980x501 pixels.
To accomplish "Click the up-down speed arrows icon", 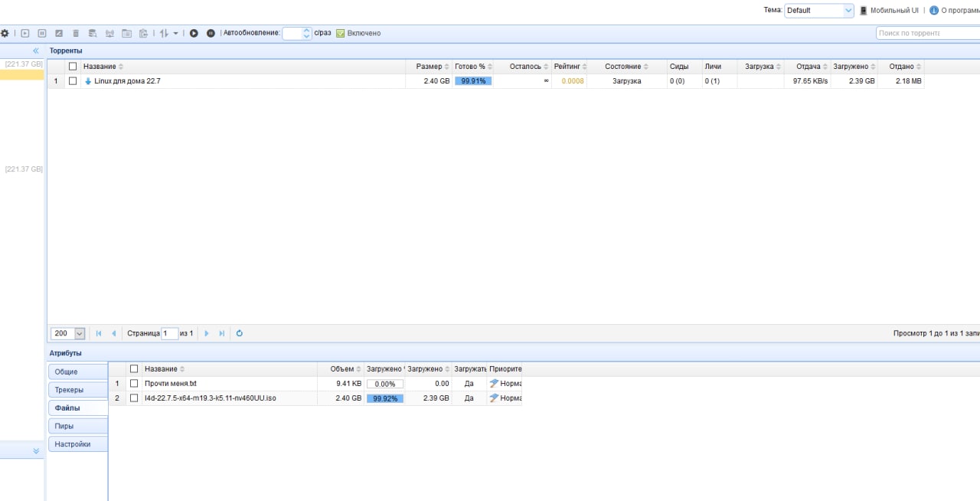I will point(164,33).
